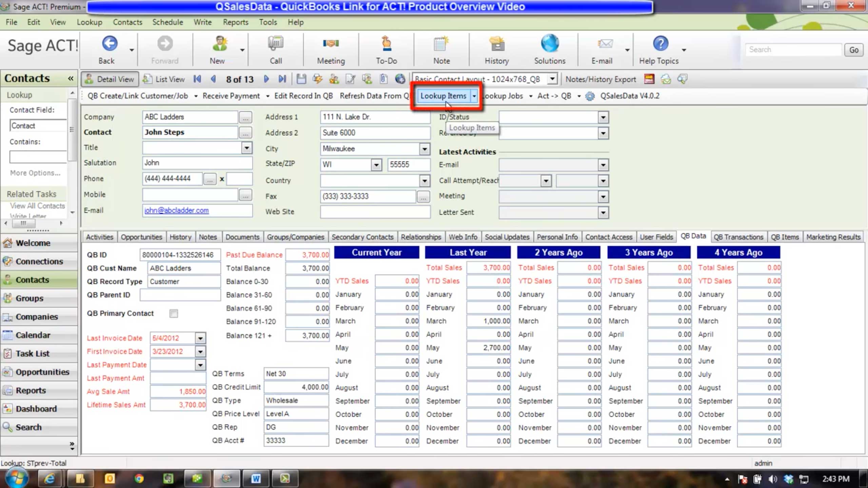Open Task List in navigation sidebar
This screenshot has width=868, height=488.
(39, 353)
